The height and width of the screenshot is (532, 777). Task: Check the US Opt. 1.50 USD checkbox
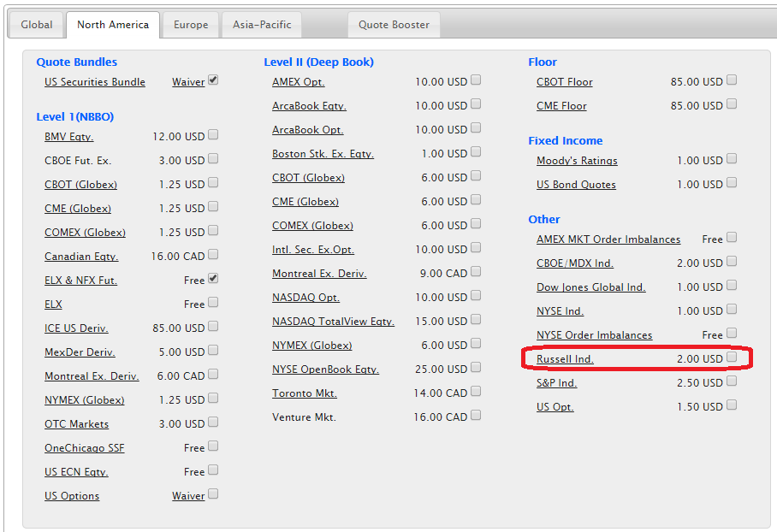coord(732,405)
